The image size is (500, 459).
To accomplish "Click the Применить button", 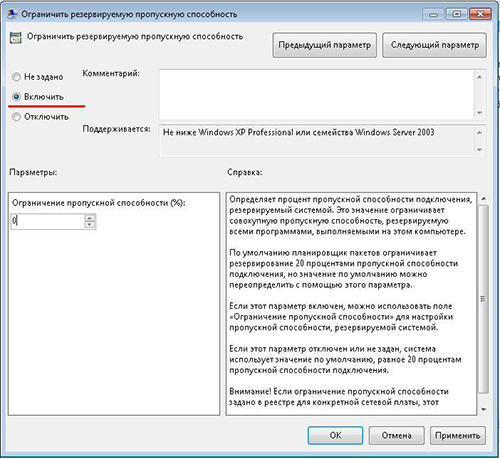I will pyautogui.click(x=458, y=435).
